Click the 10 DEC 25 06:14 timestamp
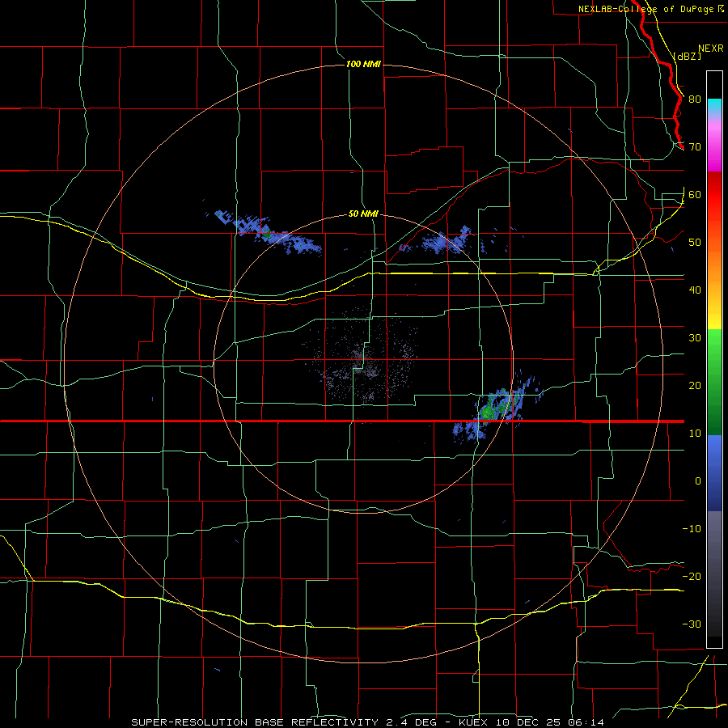This screenshot has height=728, width=728. pyautogui.click(x=548, y=722)
